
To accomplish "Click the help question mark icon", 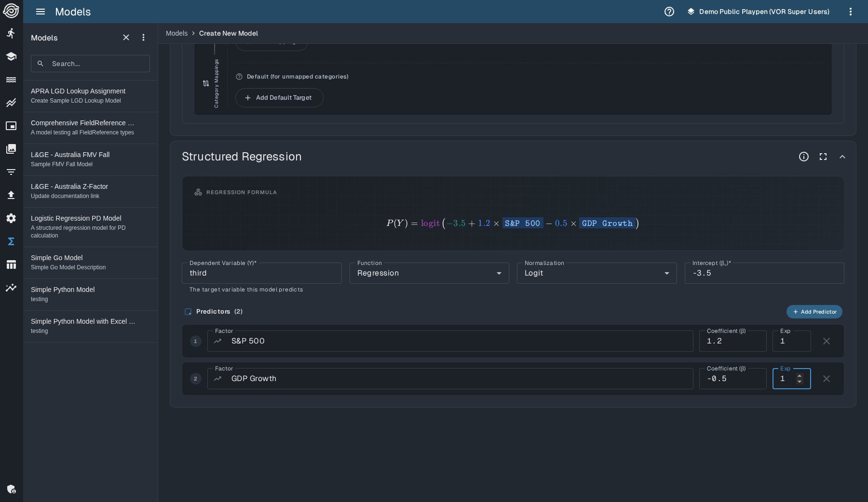I will [x=669, y=12].
